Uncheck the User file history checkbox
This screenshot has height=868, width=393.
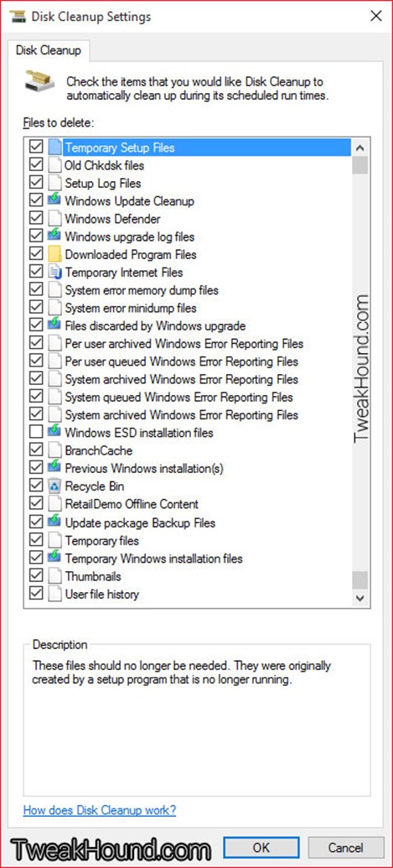click(36, 594)
